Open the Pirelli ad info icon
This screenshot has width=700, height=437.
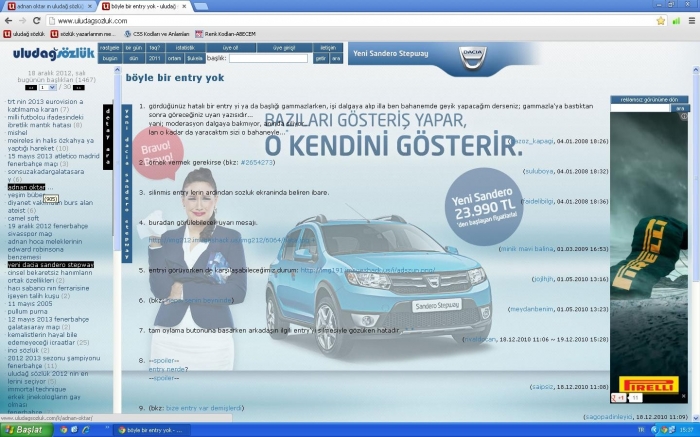tap(684, 116)
